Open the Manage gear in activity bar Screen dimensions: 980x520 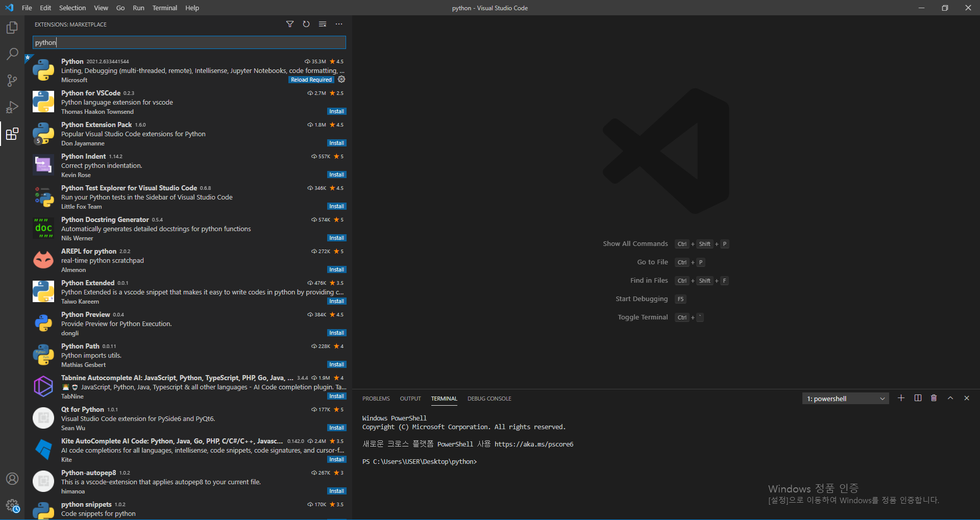click(12, 506)
